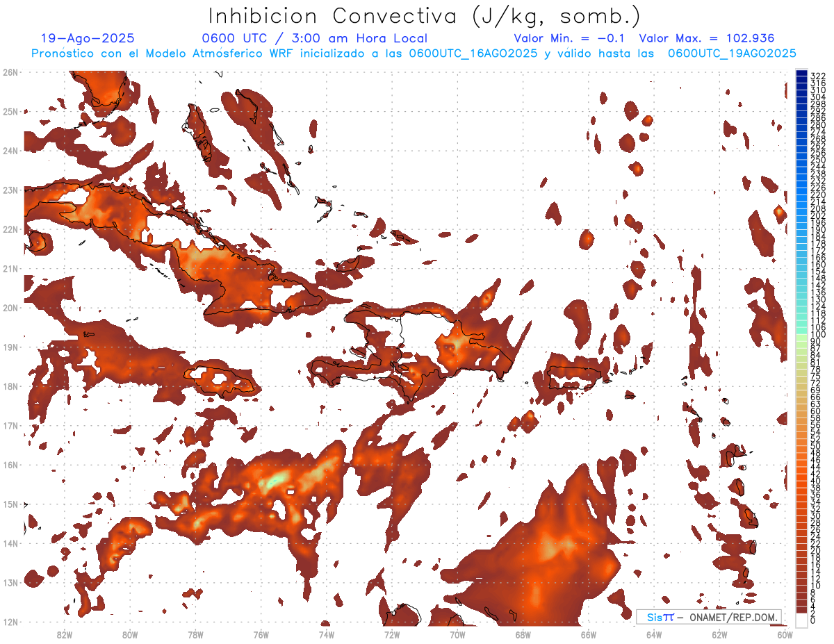
Task: Click the '74W' longitude label
Action: point(326,634)
